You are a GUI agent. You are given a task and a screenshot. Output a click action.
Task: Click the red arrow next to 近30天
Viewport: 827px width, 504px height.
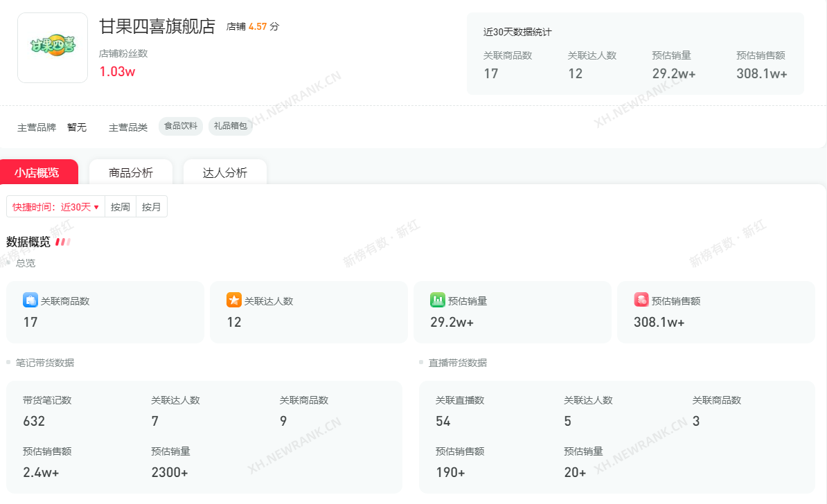[96, 207]
